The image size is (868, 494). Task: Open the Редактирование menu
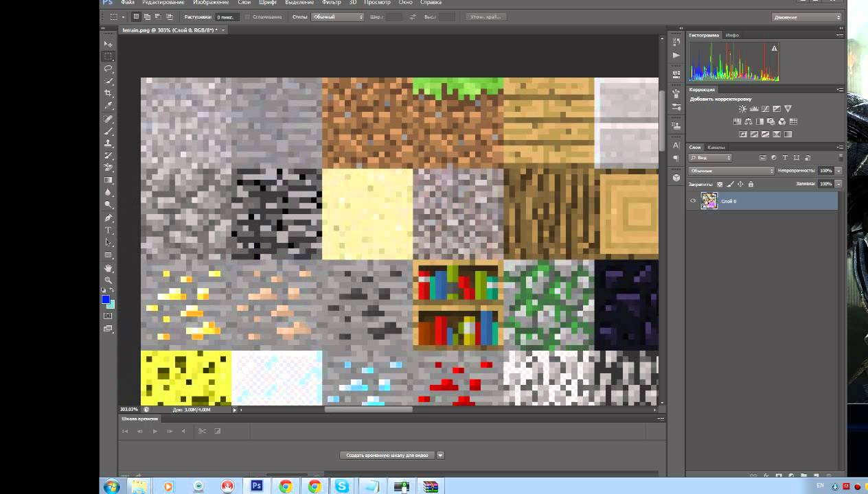(x=163, y=3)
